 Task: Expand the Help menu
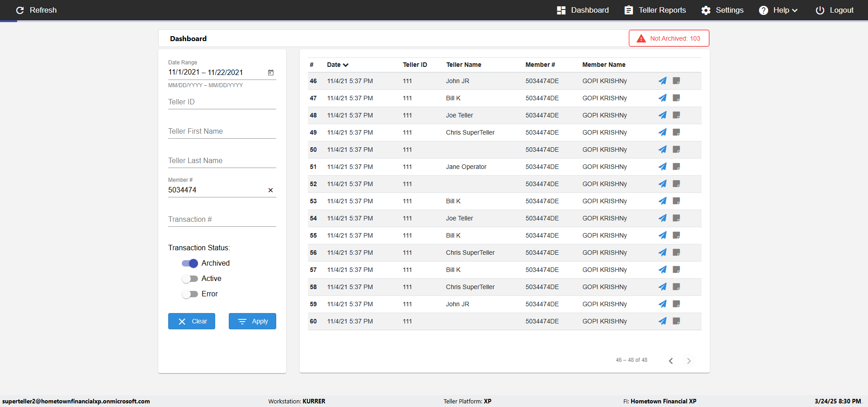coord(778,10)
